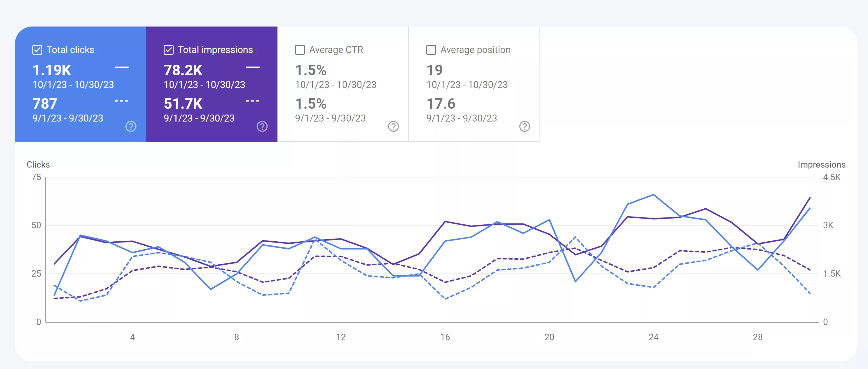Image resolution: width=868 pixels, height=369 pixels.
Task: Click 10/1/23 - 10/30/23 date on CTR card
Action: (x=336, y=85)
